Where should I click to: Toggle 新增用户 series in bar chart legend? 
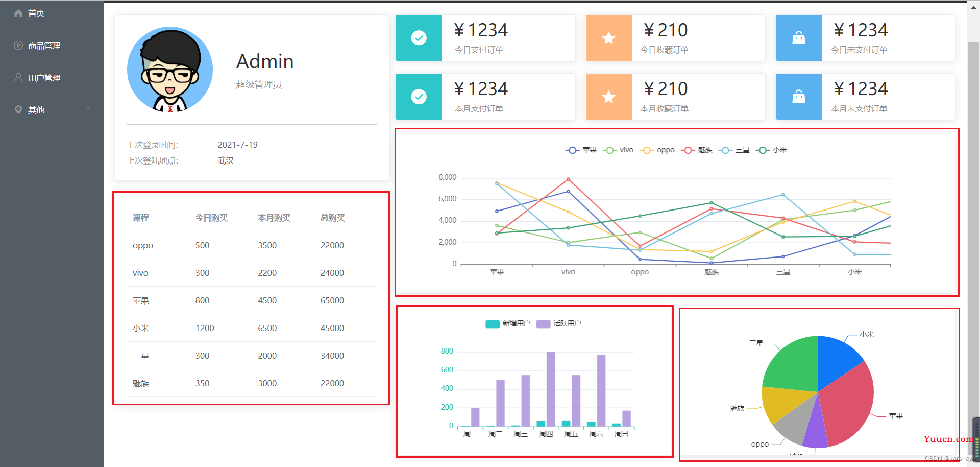click(507, 323)
